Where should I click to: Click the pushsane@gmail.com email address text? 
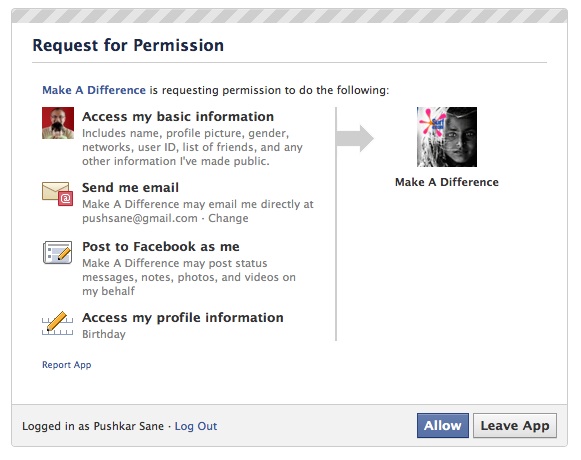140,218
